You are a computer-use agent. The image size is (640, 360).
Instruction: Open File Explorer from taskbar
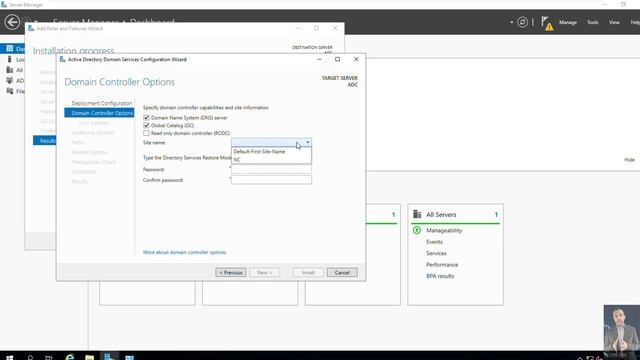89,357
